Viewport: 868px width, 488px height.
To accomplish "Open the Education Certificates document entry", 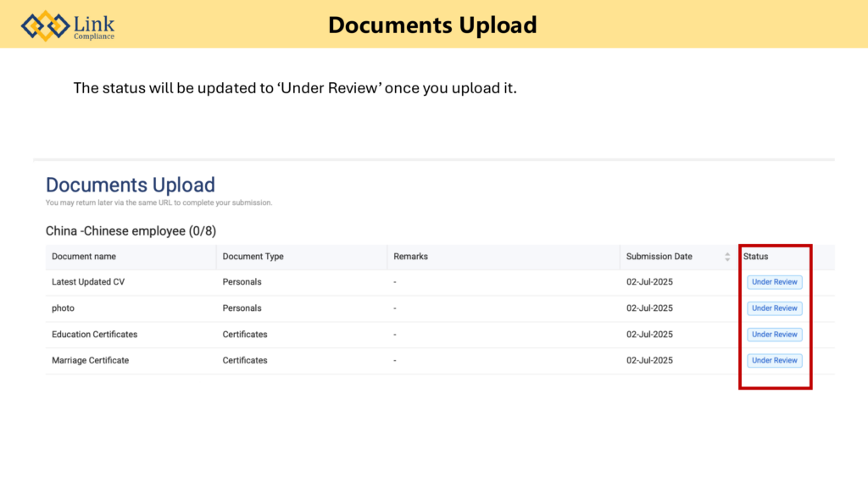I will tap(94, 335).
